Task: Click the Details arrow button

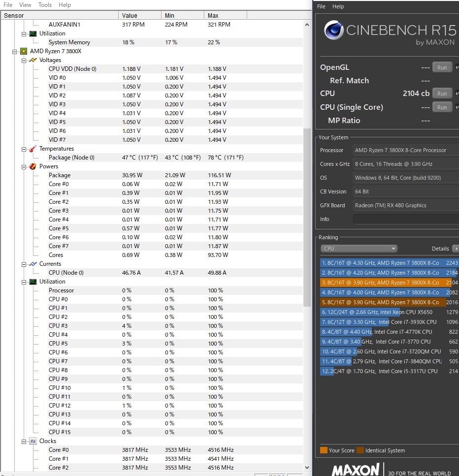Action: click(456, 249)
